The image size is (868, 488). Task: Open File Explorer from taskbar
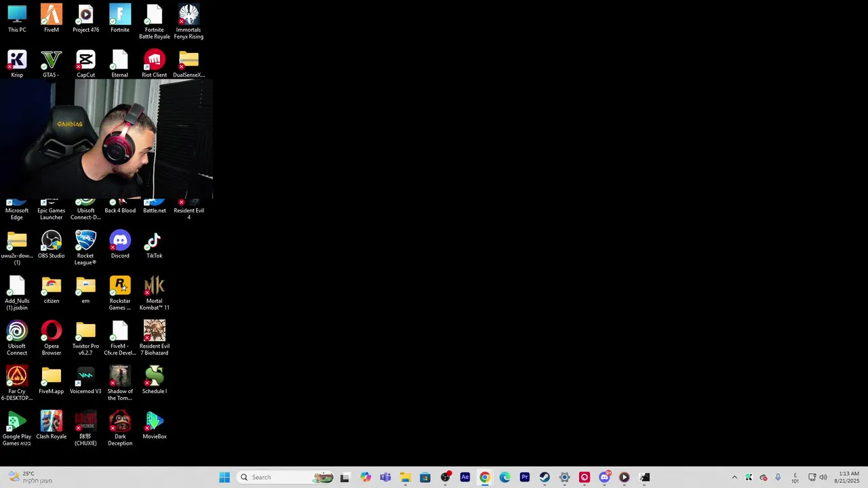click(x=406, y=477)
